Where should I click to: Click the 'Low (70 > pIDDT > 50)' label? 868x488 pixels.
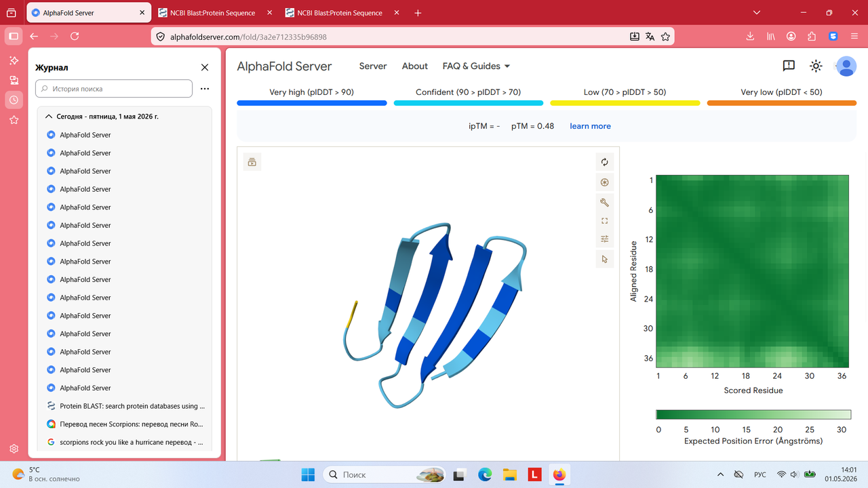tap(625, 92)
